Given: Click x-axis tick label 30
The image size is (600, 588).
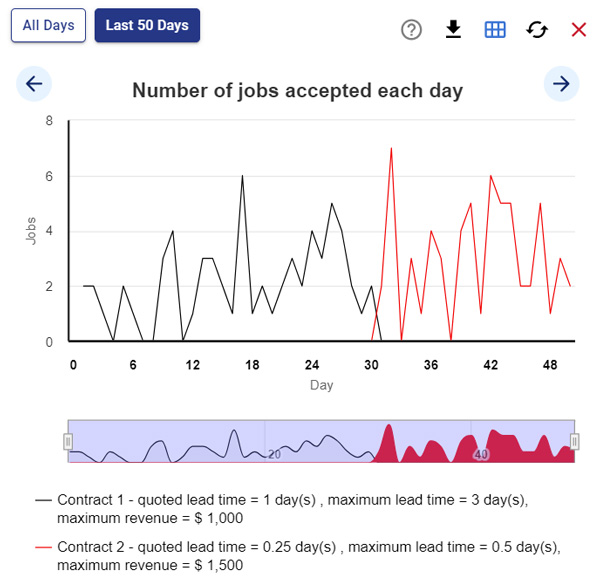Looking at the screenshot, I should (371, 365).
